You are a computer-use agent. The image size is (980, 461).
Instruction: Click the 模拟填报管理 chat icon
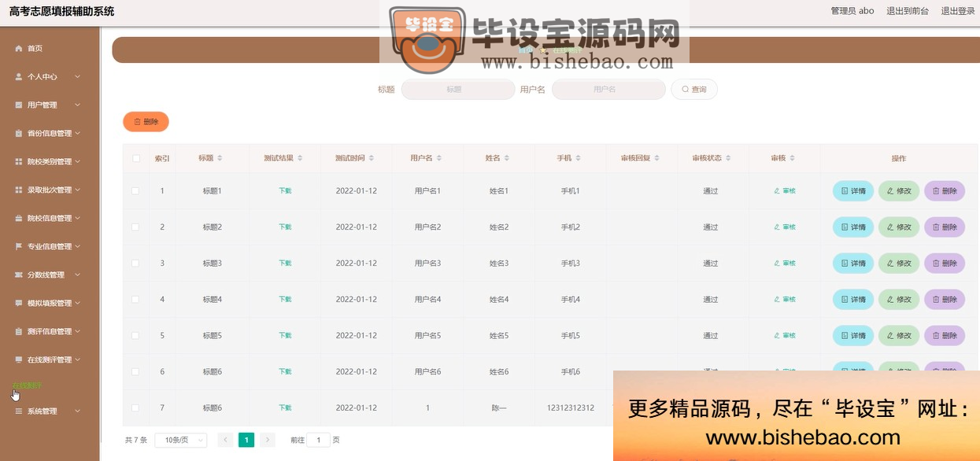coord(19,304)
